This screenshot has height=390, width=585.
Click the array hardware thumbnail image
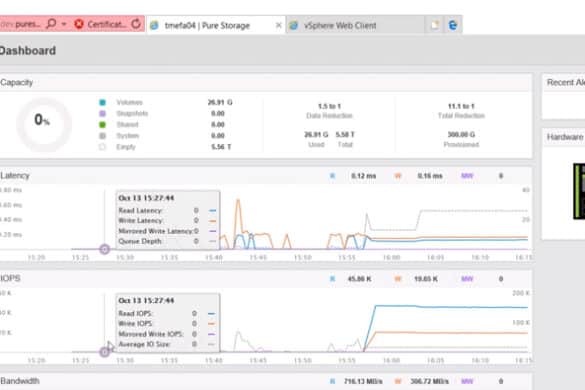point(579,191)
